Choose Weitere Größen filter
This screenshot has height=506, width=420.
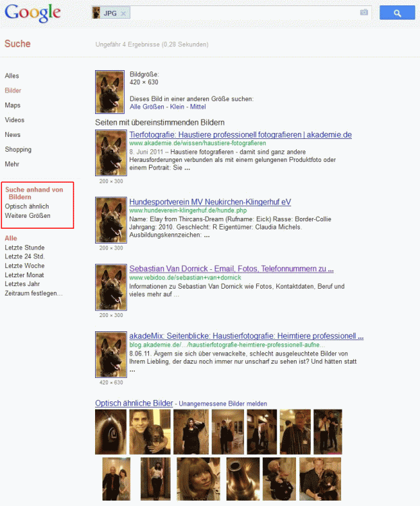click(28, 216)
